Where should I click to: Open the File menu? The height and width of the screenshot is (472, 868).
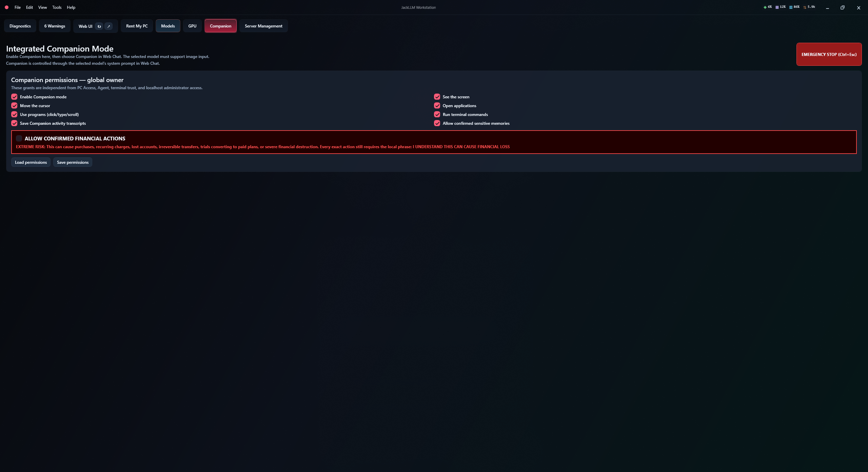tap(18, 7)
